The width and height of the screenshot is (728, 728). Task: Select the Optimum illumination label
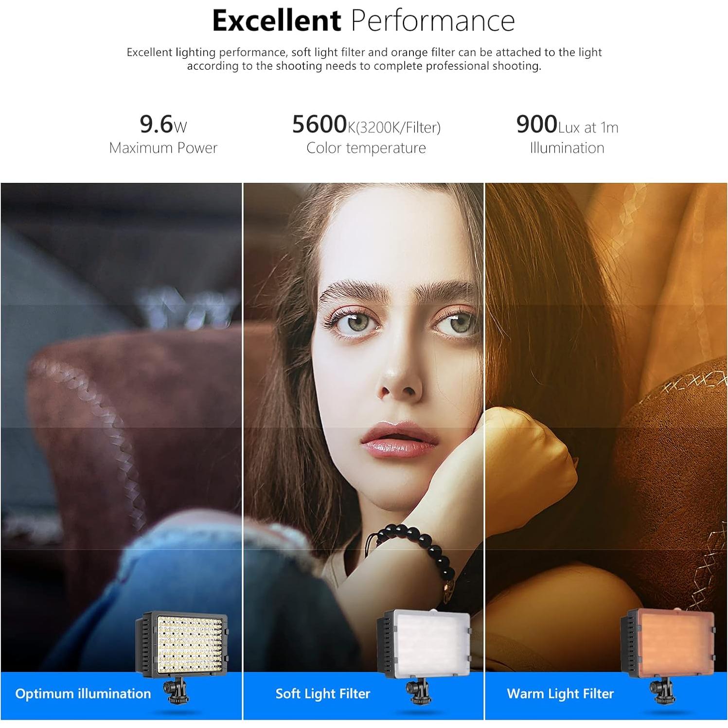coord(83,694)
